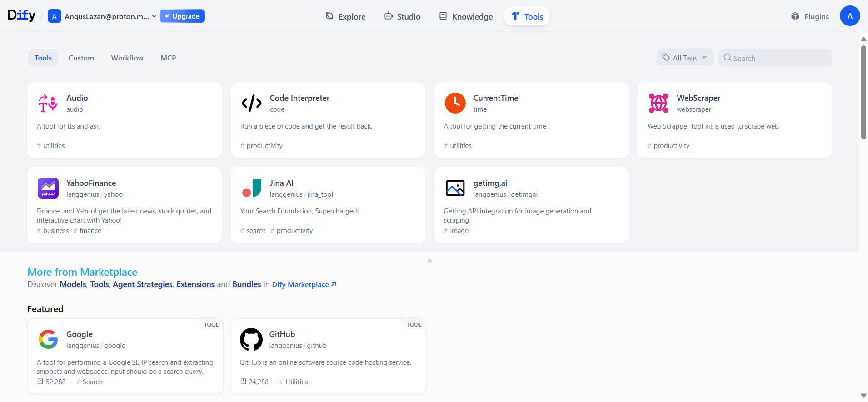Click the vertical scrollbar thumb
868x402 pixels.
863,92
